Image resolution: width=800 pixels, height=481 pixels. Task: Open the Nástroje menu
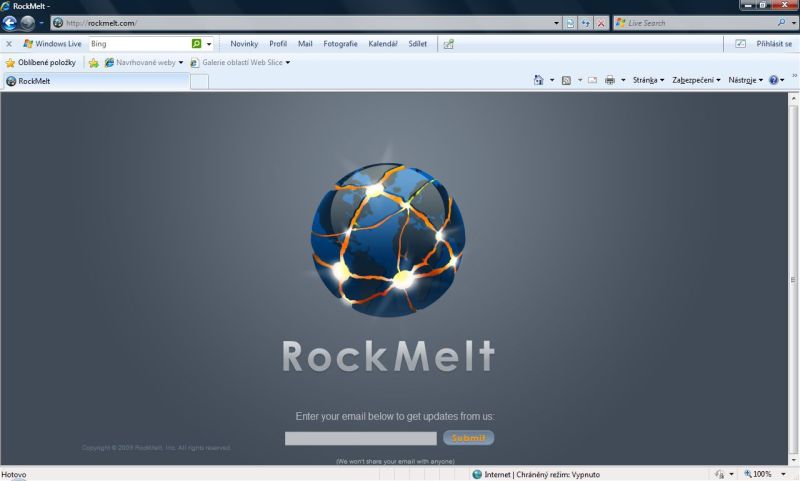coord(745,80)
